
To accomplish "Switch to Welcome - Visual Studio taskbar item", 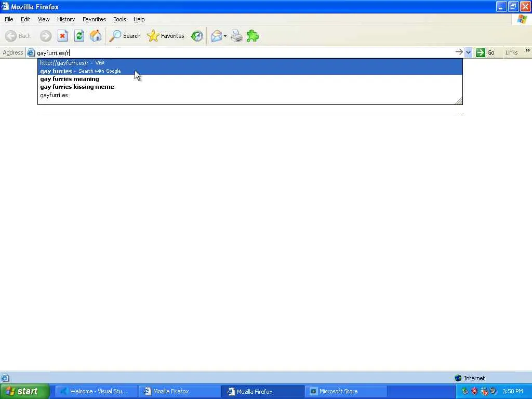I will coord(96,391).
